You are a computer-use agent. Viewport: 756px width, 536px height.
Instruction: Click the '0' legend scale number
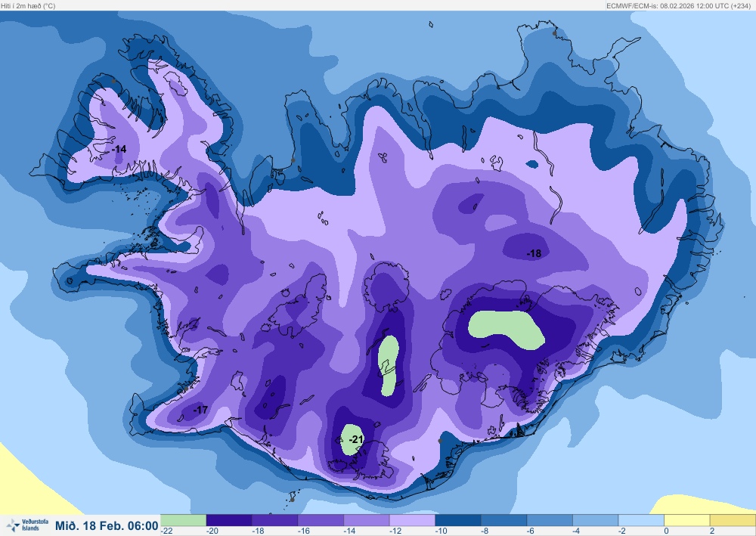click(x=666, y=531)
